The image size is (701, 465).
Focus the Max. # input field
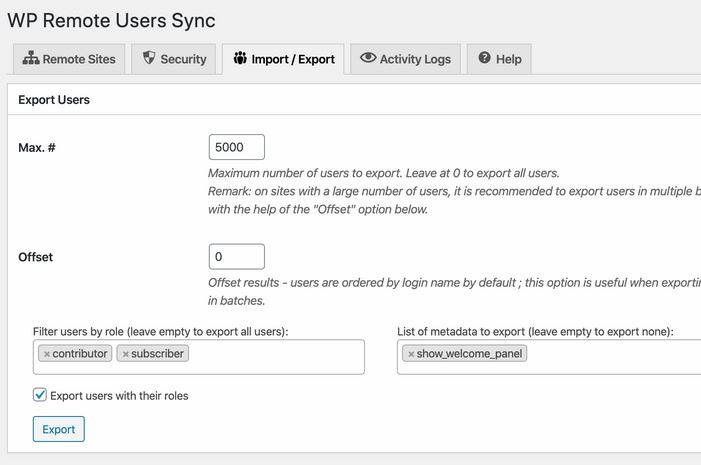coord(236,147)
